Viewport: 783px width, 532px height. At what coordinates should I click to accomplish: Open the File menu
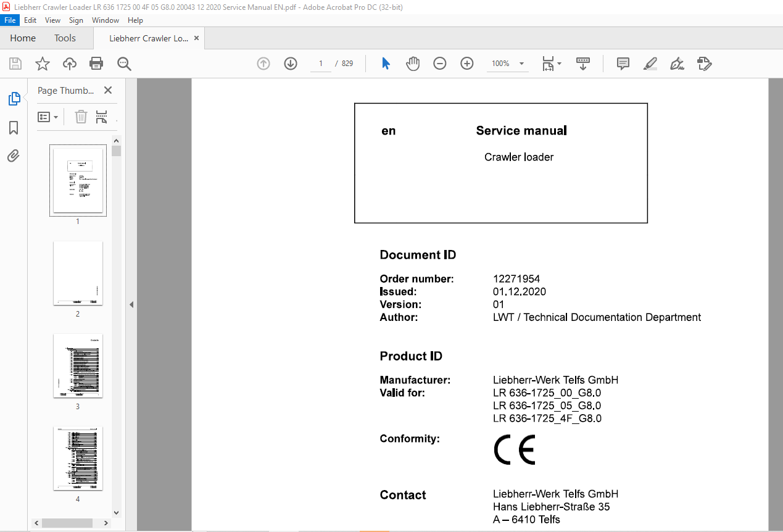point(10,20)
